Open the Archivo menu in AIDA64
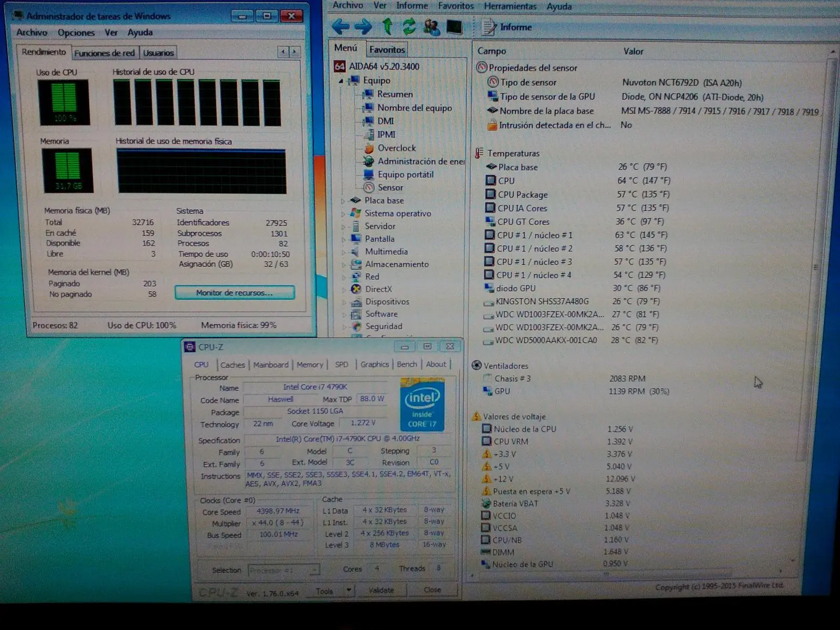 [x=348, y=5]
